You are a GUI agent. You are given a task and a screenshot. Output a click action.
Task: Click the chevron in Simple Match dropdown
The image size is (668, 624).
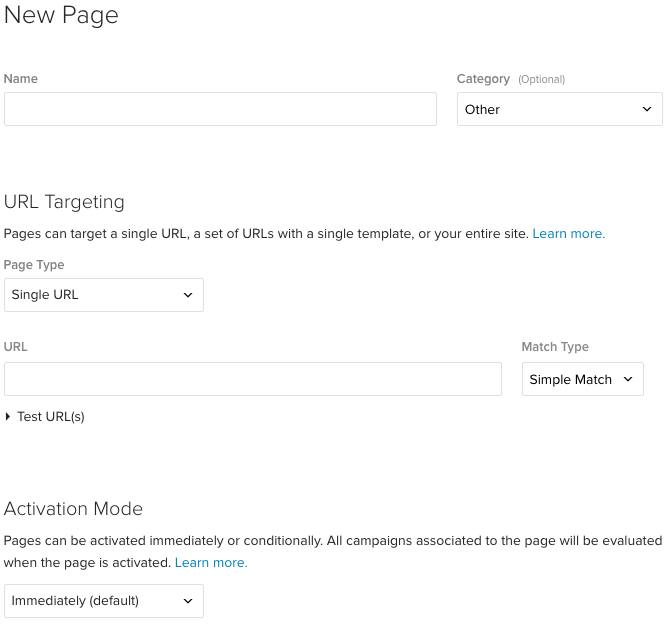tap(628, 379)
